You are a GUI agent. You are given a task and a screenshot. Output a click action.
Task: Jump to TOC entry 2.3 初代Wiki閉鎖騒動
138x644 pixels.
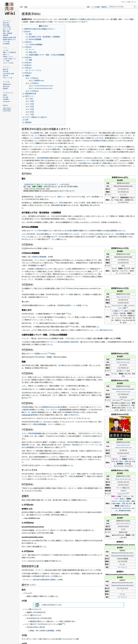coord(34,39)
